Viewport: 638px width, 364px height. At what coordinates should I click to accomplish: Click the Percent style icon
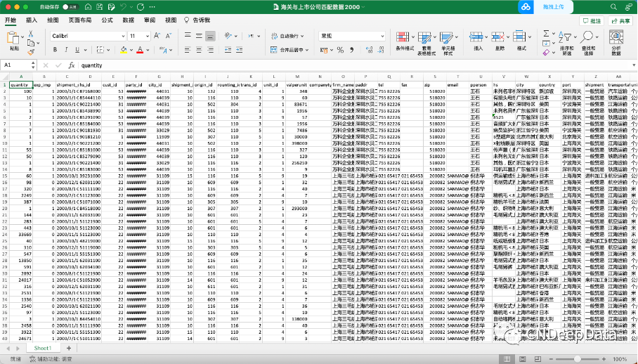pyautogui.click(x=340, y=50)
